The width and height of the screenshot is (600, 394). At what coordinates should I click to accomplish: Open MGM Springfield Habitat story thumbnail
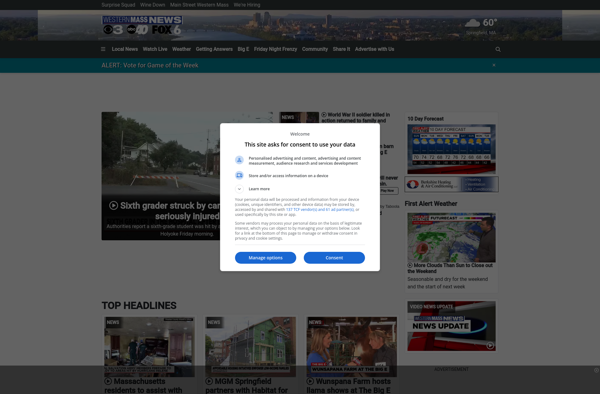[x=251, y=347]
